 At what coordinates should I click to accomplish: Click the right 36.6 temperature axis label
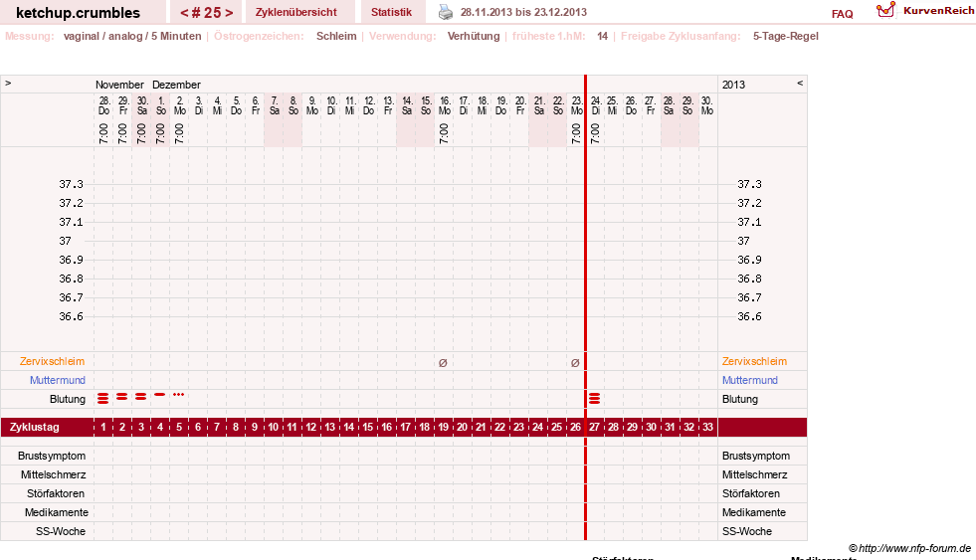[x=749, y=316]
